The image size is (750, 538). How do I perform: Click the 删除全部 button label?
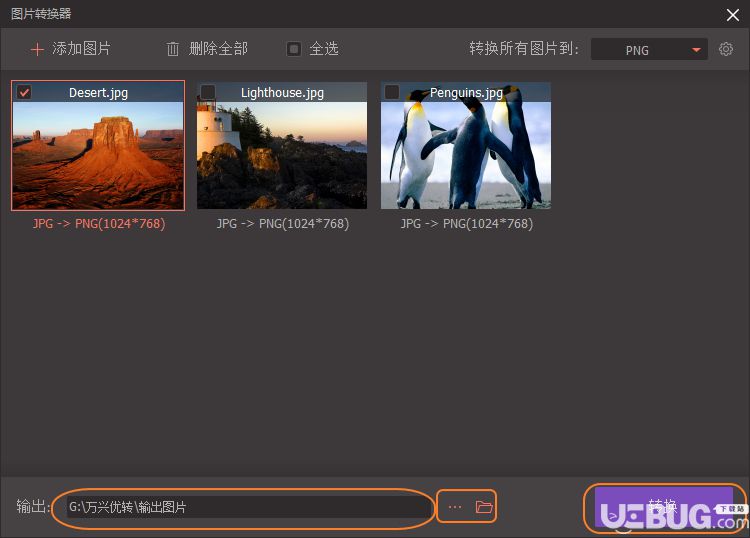[218, 49]
